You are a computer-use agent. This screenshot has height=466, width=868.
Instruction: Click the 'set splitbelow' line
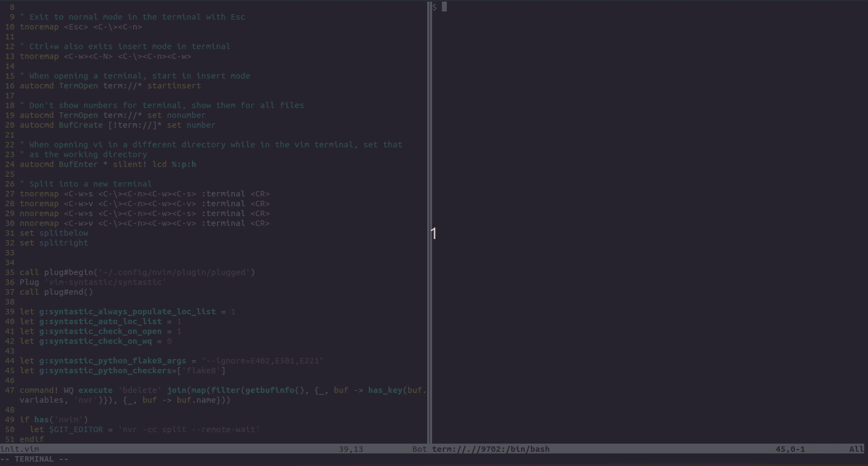pos(53,233)
